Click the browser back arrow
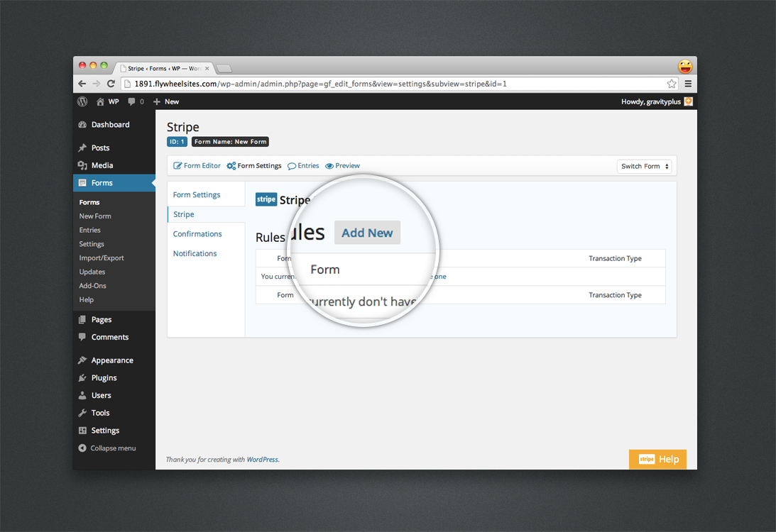The height and width of the screenshot is (532, 776). tap(82, 84)
